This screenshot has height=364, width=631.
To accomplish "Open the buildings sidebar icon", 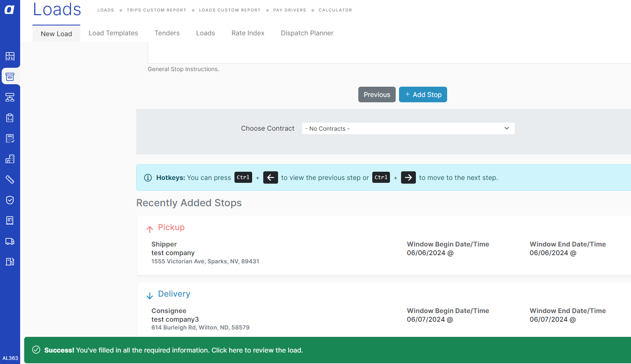I will pyautogui.click(x=10, y=159).
